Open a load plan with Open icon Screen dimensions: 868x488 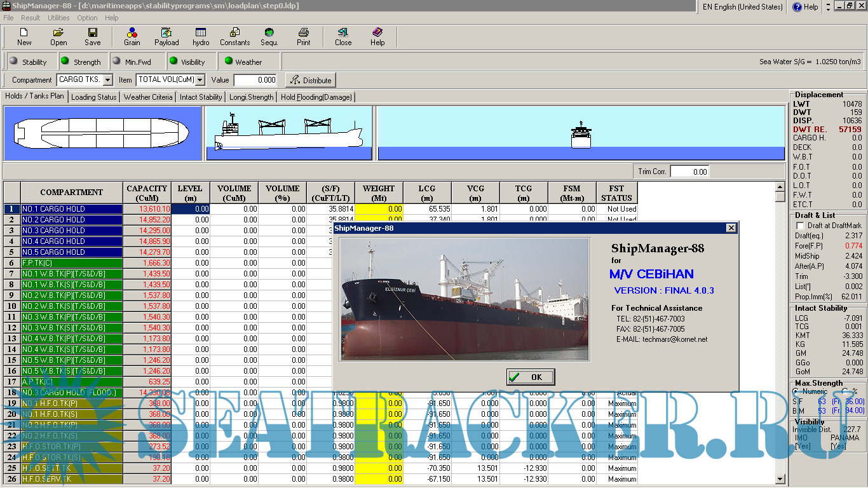click(x=58, y=32)
